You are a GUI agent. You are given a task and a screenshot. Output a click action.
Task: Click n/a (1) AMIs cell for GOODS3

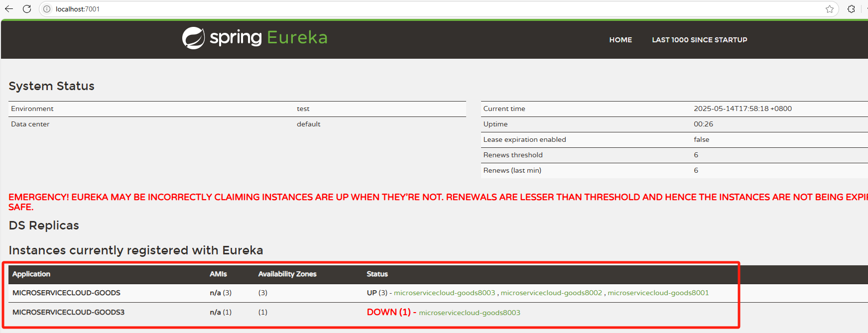[x=221, y=312]
